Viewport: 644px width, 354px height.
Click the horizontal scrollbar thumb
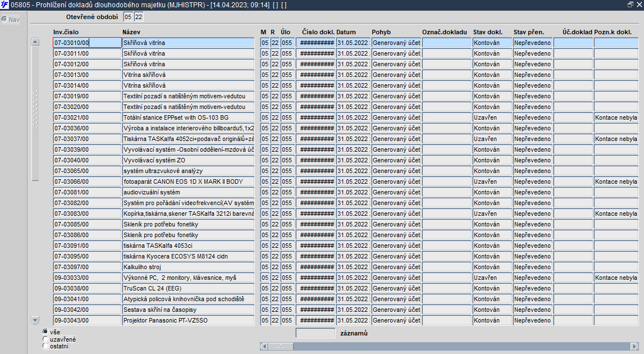281,346
